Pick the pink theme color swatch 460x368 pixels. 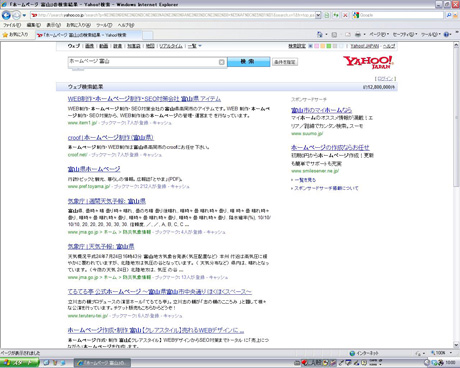pos(316,46)
